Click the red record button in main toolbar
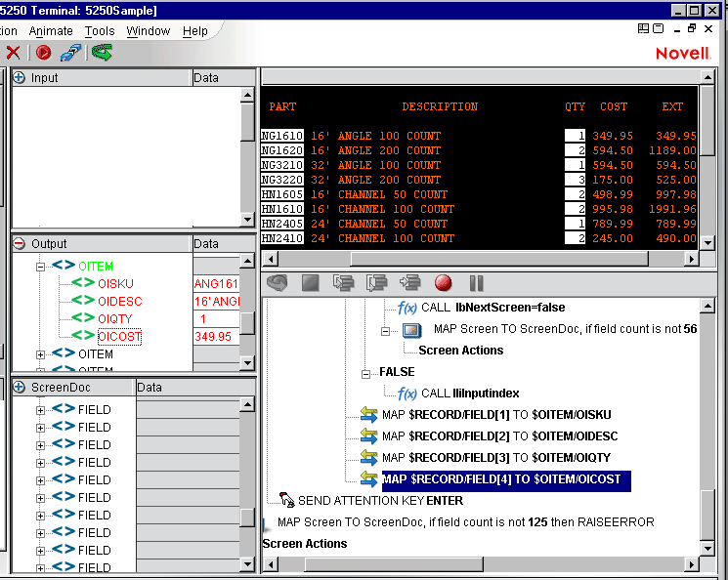The image size is (728, 580). click(44, 53)
